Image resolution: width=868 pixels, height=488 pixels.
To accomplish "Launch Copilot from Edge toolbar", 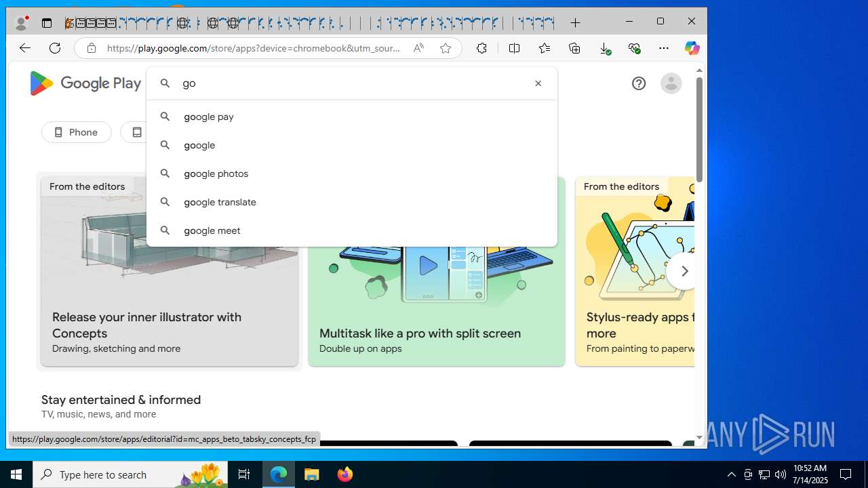I will (692, 48).
